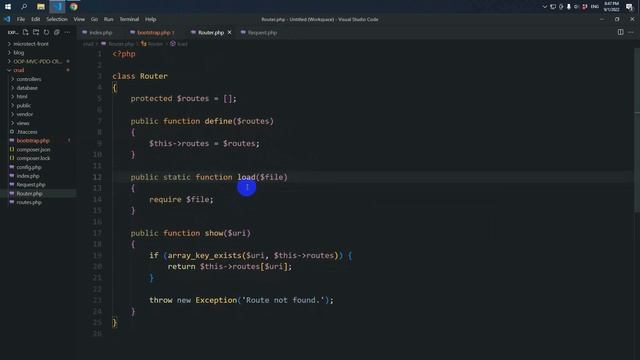Expand the blog folder
The height and width of the screenshot is (360, 640).
[x=19, y=53]
